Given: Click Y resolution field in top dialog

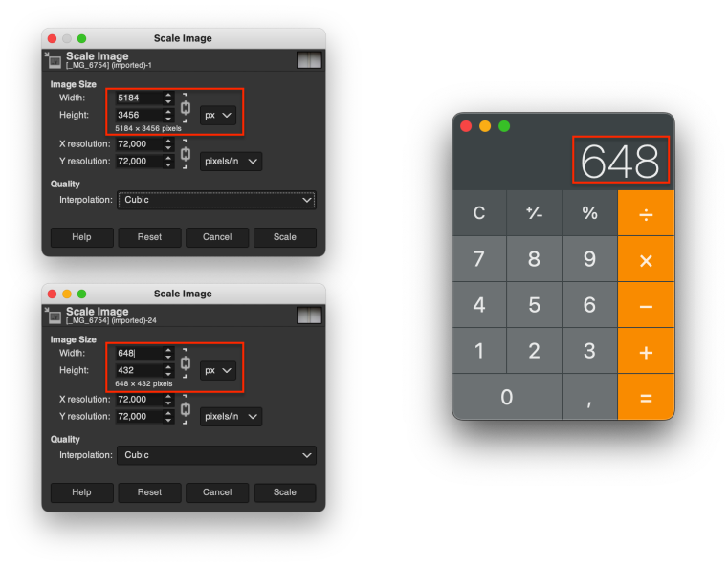Looking at the screenshot, I should (139, 162).
